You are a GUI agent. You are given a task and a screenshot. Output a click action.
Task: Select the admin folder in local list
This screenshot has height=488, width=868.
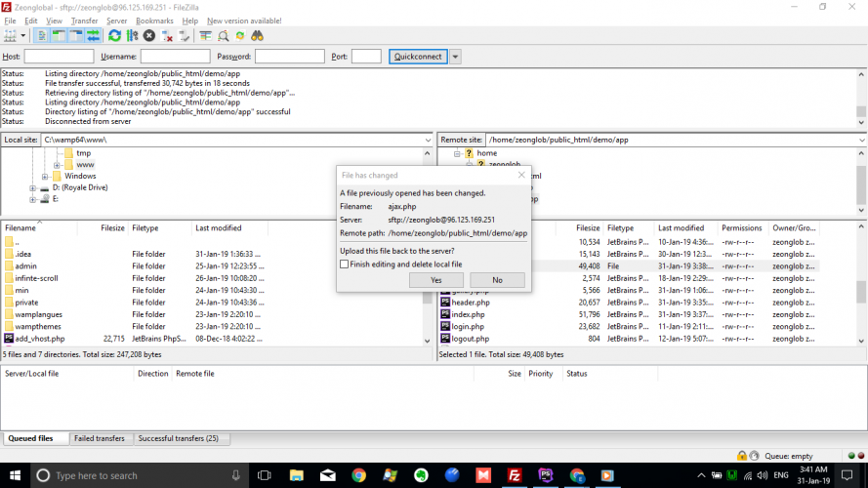pyautogui.click(x=25, y=266)
